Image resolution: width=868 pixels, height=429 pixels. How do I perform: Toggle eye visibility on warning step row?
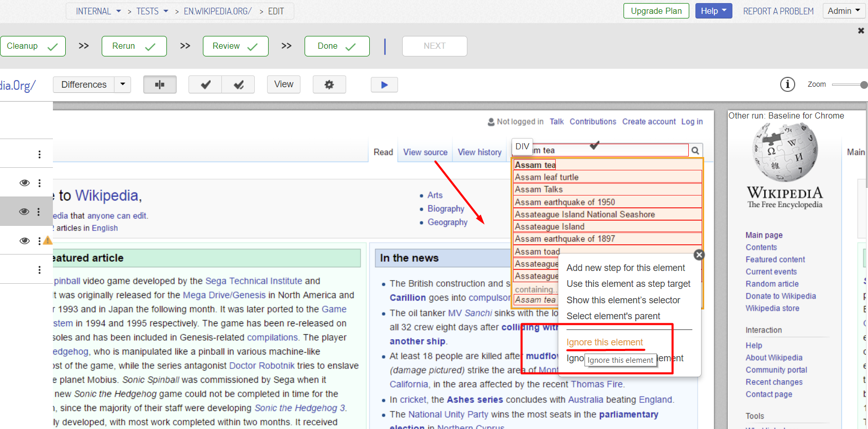[x=24, y=241]
